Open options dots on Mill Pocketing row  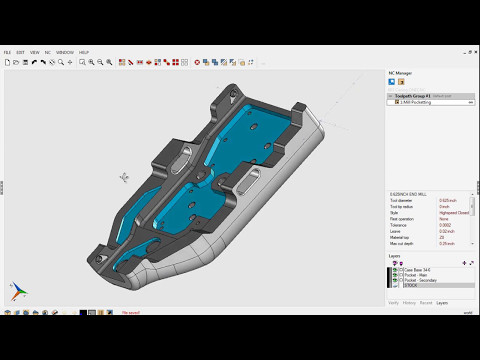(x=471, y=103)
